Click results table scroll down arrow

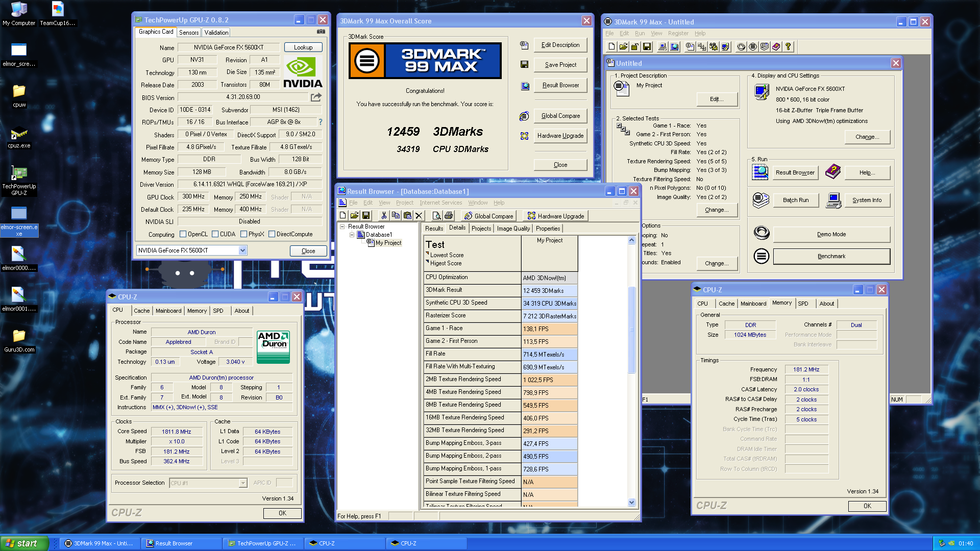632,503
